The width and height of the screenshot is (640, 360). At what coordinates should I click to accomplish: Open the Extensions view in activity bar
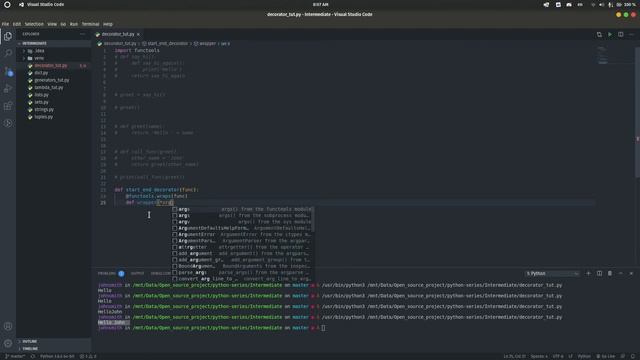[8, 106]
